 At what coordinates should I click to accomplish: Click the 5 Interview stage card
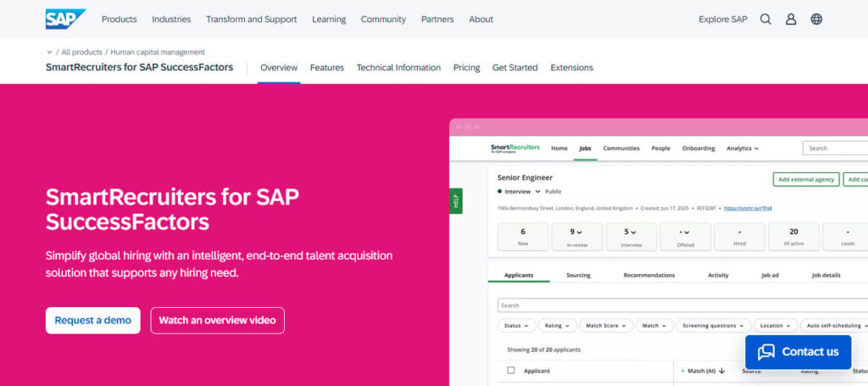[631, 237]
